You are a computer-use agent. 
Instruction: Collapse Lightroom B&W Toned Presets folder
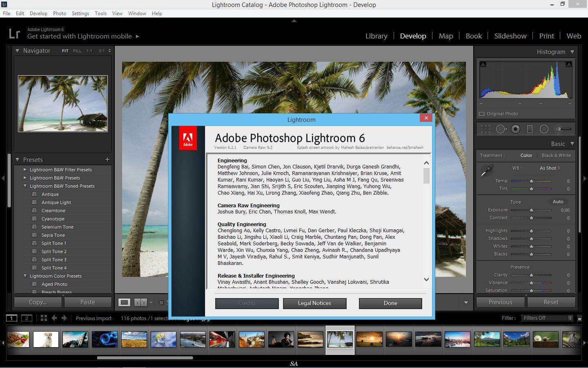pos(25,186)
